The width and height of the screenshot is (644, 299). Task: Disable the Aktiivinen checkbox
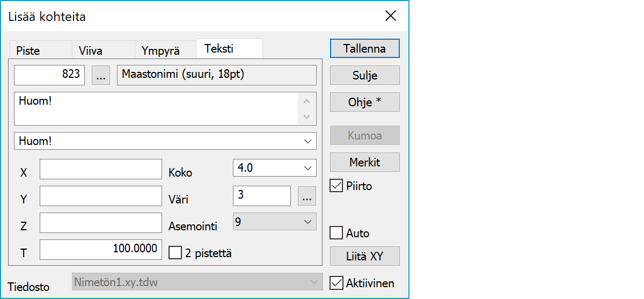(x=336, y=283)
